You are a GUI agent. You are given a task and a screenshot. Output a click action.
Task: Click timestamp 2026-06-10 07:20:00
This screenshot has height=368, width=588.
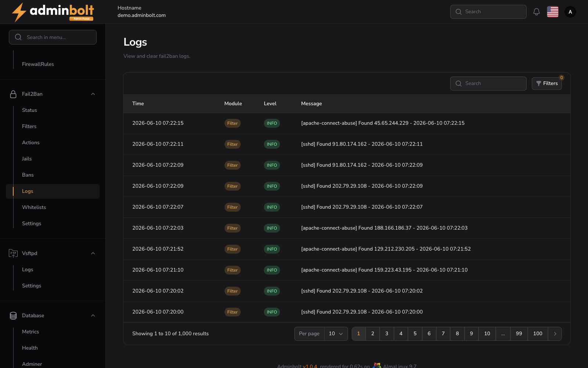coord(158,312)
